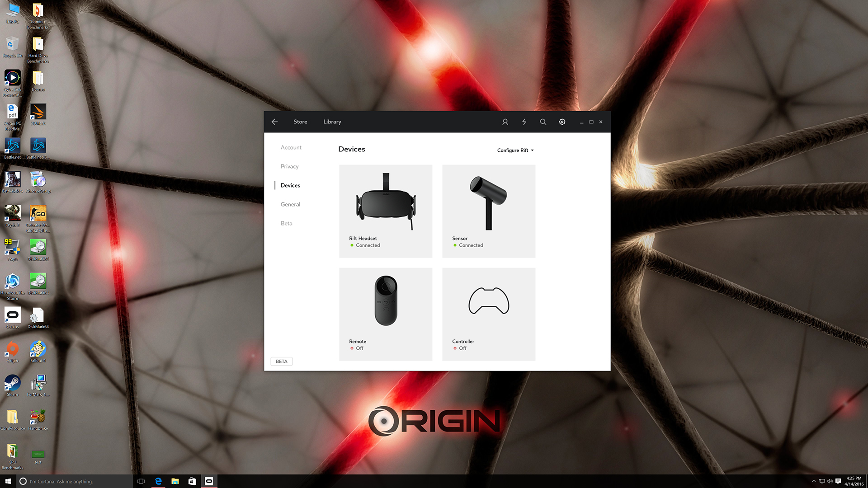This screenshot has height=488, width=868.
Task: Open the Sensor device card
Action: point(489,211)
